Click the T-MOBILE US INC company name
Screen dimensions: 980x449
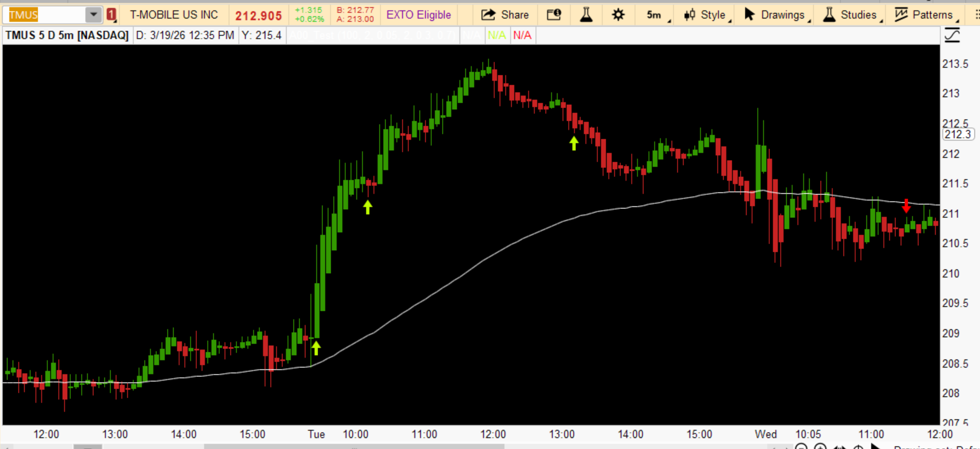(x=174, y=15)
